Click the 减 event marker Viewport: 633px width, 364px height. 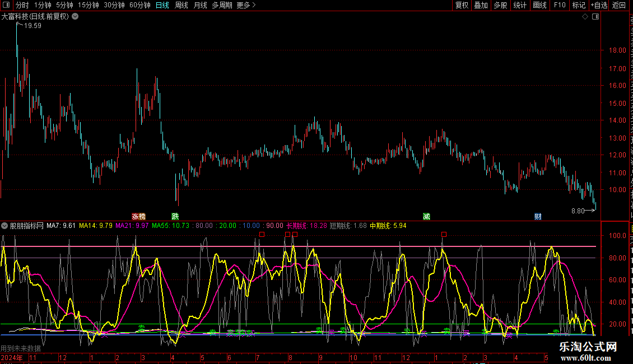[x=426, y=217]
